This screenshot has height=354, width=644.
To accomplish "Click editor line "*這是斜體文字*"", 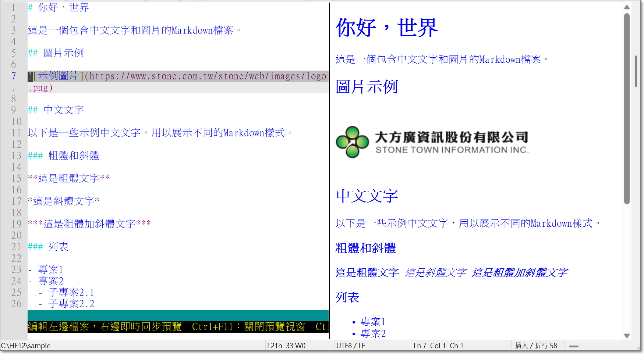I will tap(64, 201).
